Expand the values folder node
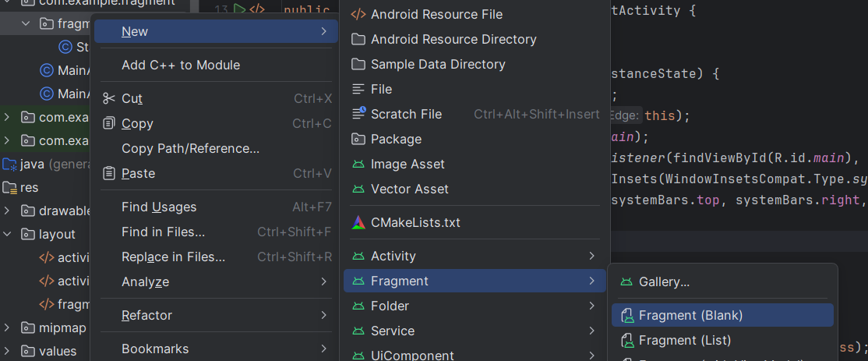This screenshot has width=868, height=361. coord(7,351)
